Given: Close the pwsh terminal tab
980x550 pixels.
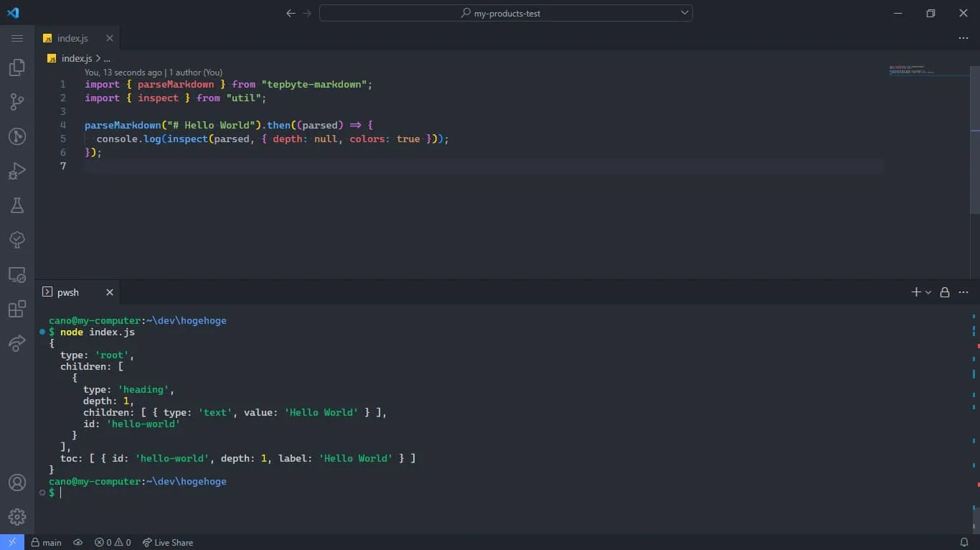Looking at the screenshot, I should point(110,292).
